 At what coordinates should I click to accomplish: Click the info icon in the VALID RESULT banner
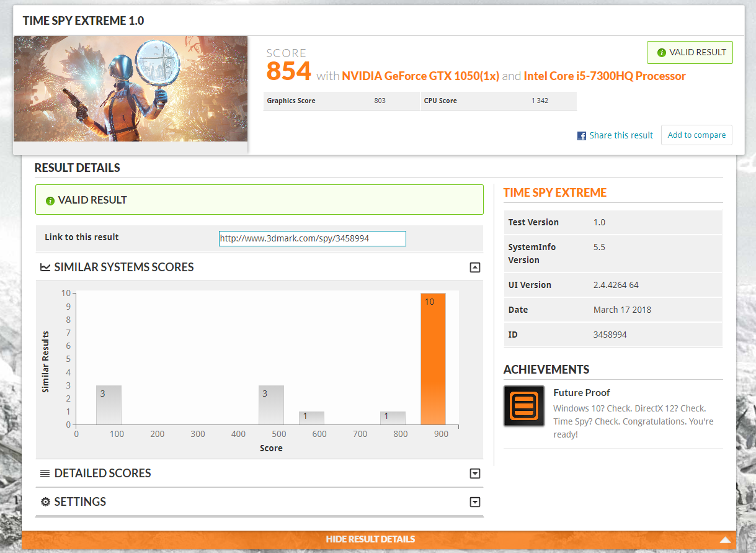point(50,200)
